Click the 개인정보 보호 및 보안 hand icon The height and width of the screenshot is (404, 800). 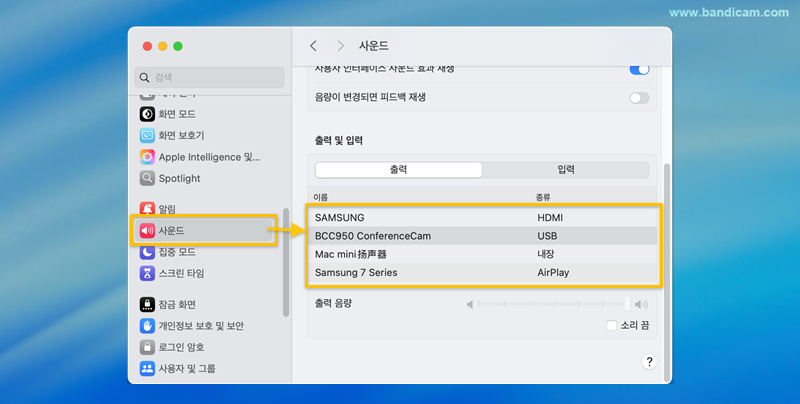click(147, 326)
